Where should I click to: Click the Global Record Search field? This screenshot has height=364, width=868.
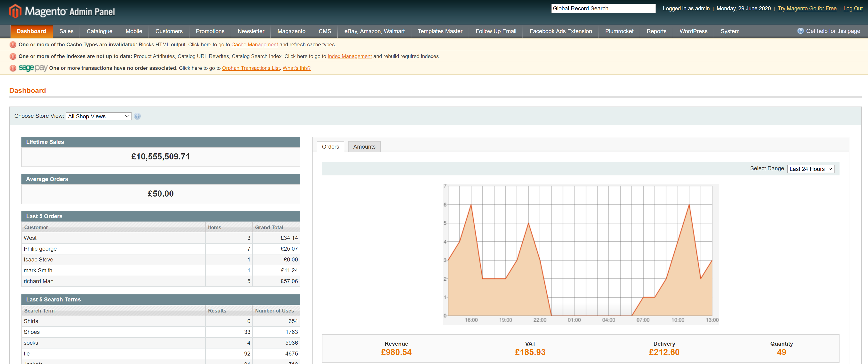(603, 8)
